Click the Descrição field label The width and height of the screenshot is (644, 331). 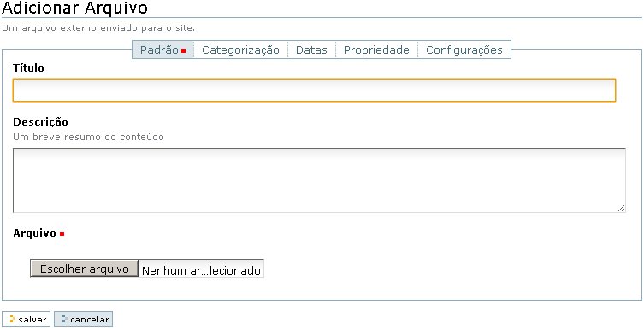coord(40,122)
